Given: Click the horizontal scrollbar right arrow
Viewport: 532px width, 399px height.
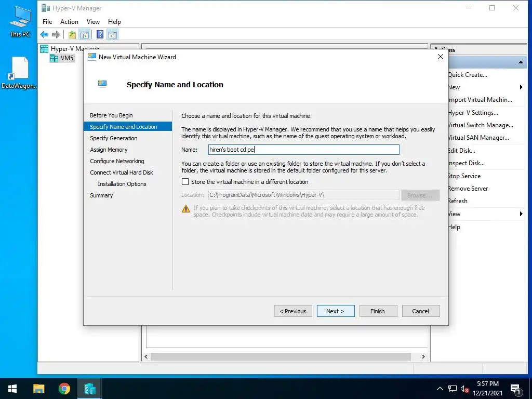Looking at the screenshot, I should [x=423, y=356].
